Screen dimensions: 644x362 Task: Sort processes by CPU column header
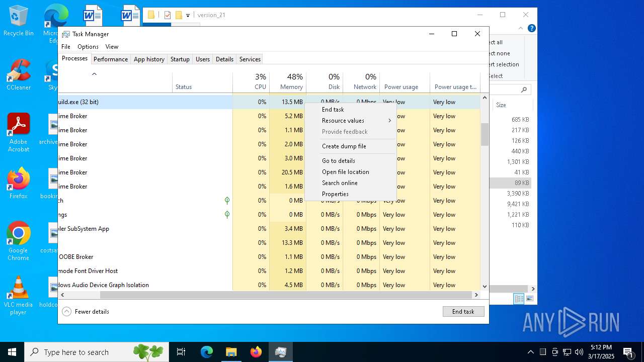251,82
